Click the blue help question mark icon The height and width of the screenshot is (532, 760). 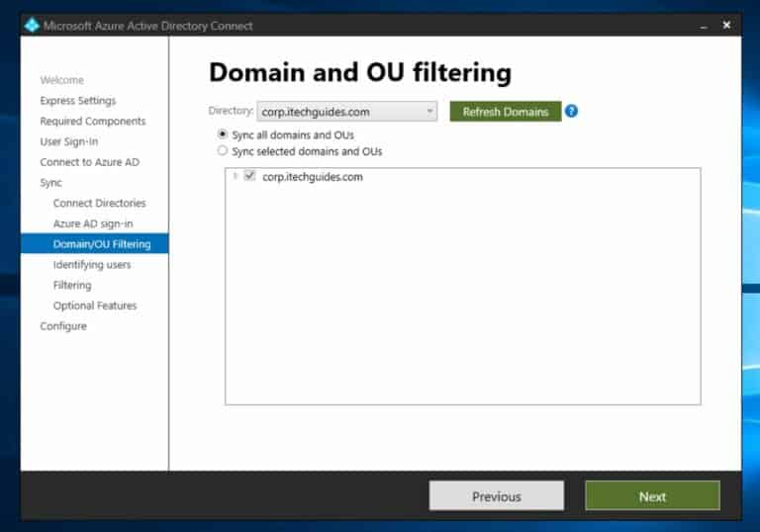point(571,111)
